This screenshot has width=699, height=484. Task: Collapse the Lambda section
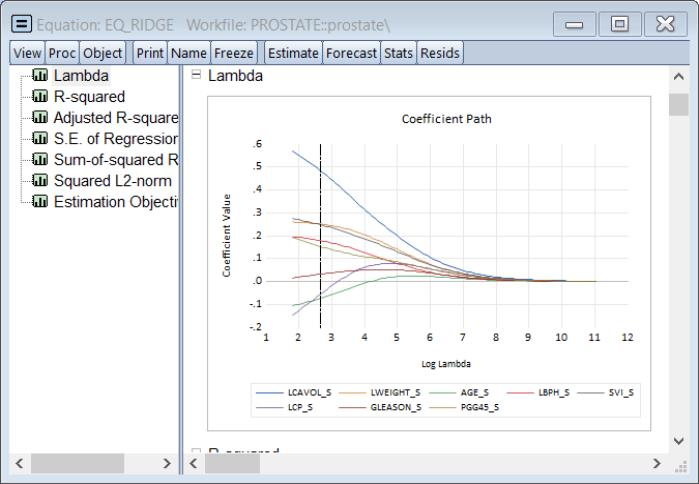[x=196, y=75]
